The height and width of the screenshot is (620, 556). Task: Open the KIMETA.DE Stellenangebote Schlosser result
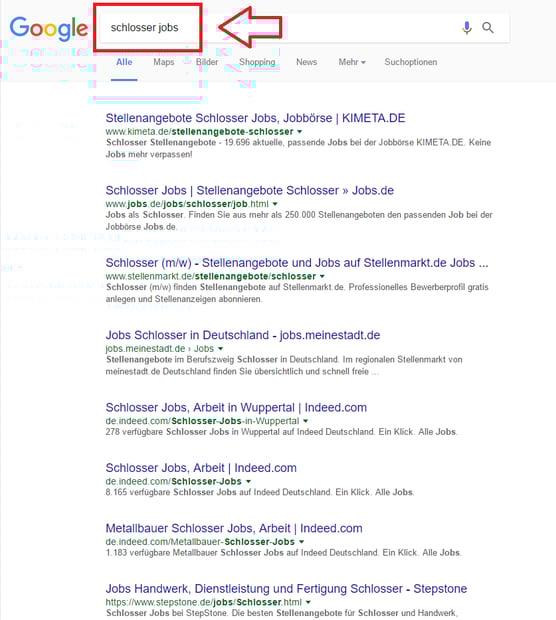[x=255, y=118]
